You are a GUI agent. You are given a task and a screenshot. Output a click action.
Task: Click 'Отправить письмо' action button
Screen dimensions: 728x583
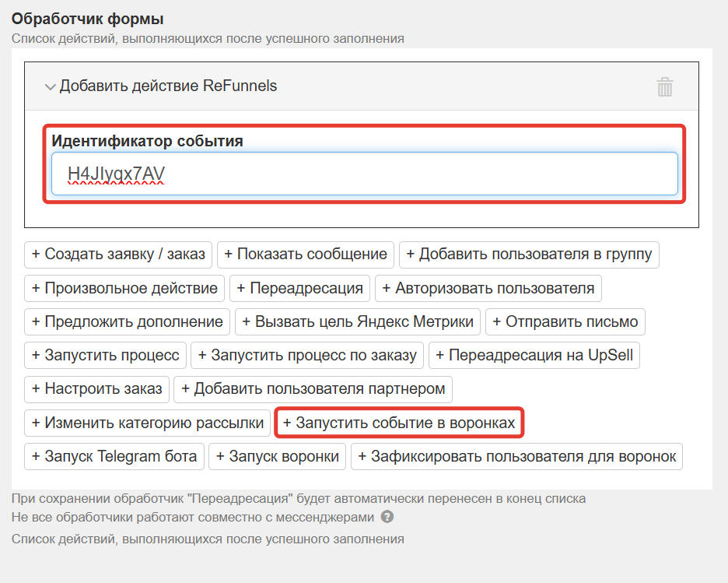[565, 322]
